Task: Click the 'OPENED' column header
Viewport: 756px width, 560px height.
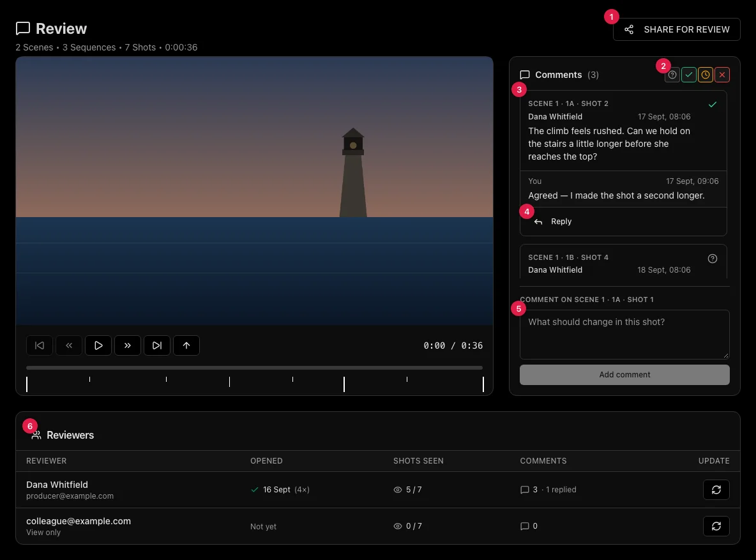Action: tap(266, 460)
